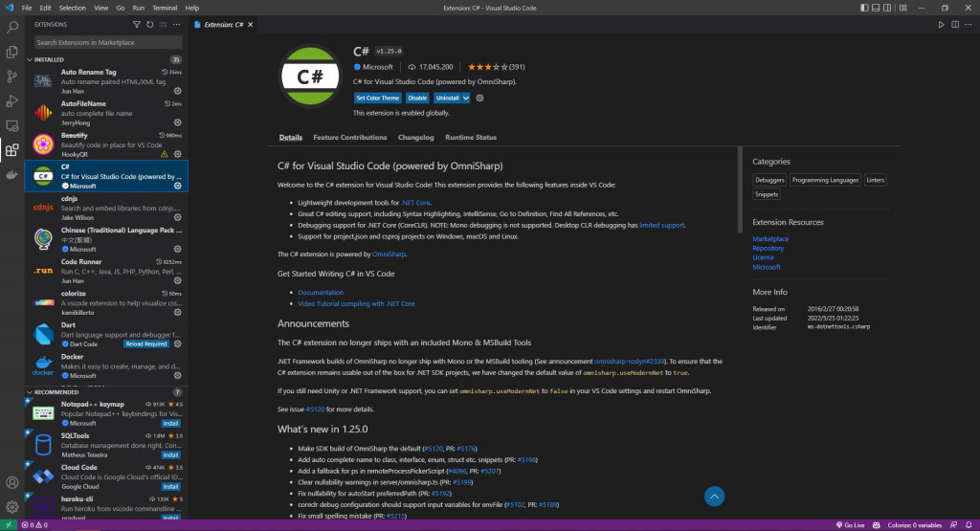
Task: Clear extensions search results icon
Action: pyautogui.click(x=163, y=24)
